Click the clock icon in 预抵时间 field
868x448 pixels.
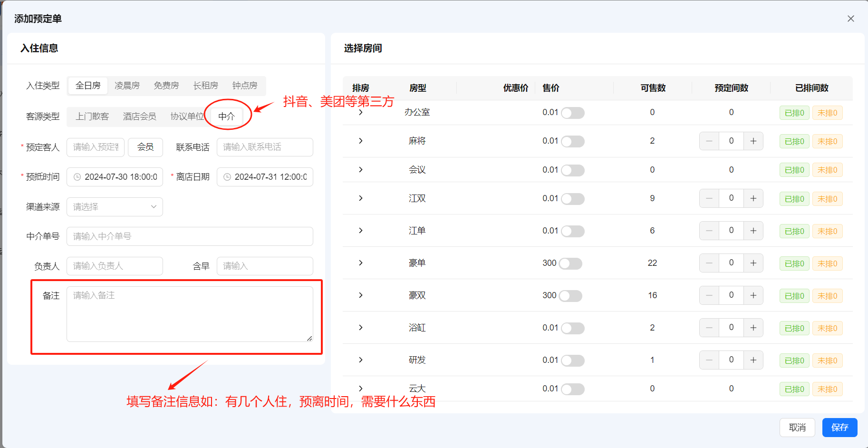pyautogui.click(x=77, y=177)
